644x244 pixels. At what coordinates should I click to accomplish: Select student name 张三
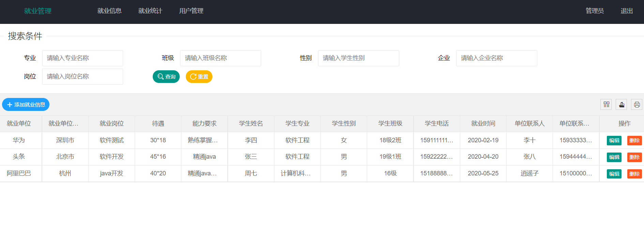(x=251, y=157)
